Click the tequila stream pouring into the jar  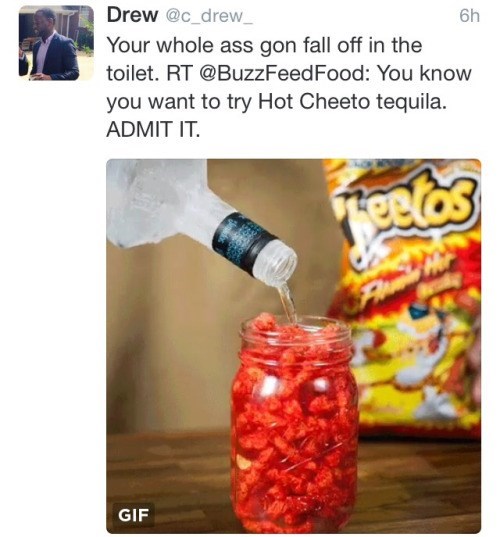[287, 302]
